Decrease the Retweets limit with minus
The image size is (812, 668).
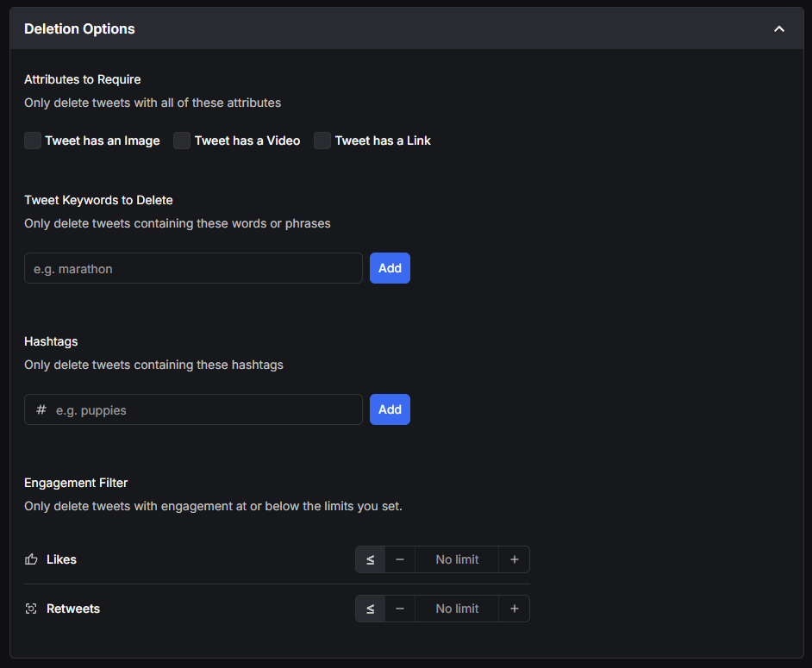[400, 609]
